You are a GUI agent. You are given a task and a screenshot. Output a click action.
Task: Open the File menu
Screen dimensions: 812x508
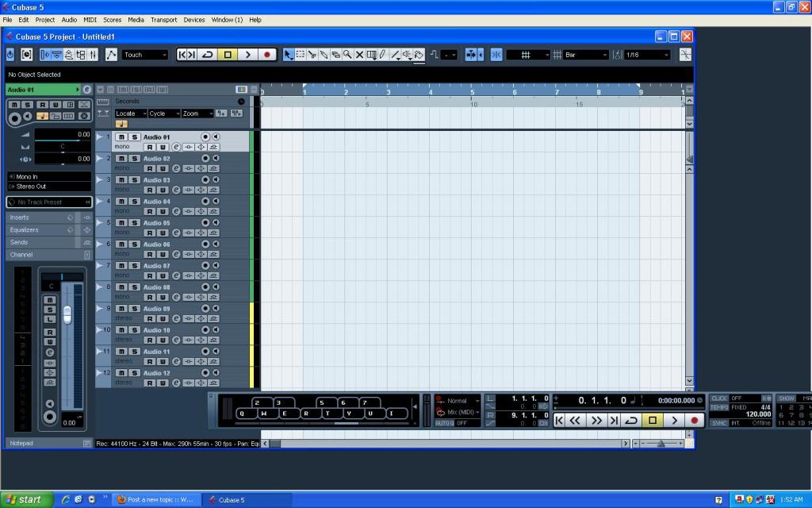click(7, 20)
